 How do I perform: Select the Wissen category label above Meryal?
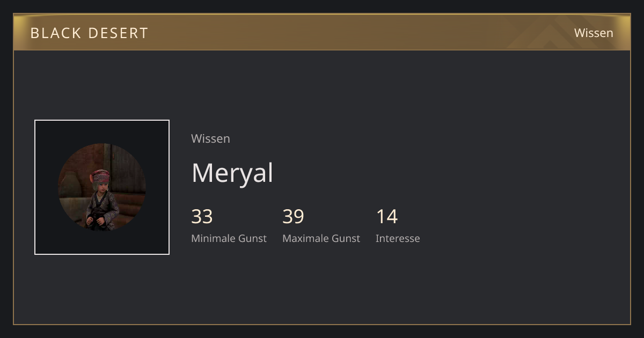pos(210,138)
